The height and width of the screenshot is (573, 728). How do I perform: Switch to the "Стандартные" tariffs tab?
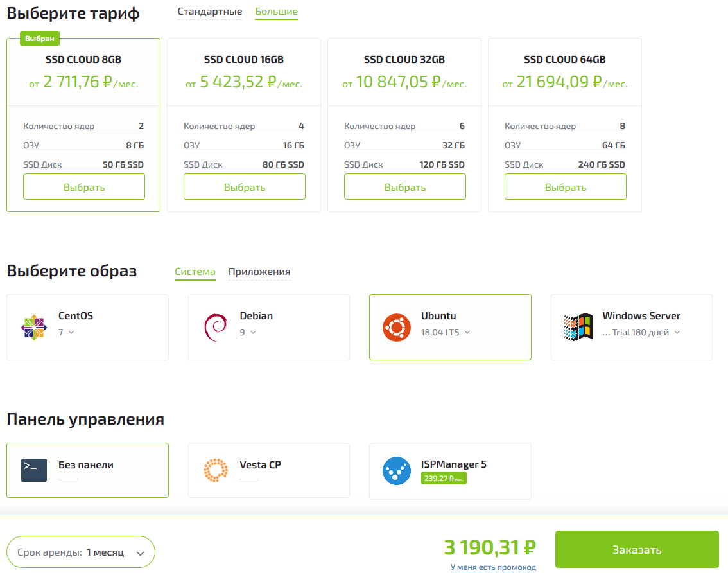click(x=210, y=12)
